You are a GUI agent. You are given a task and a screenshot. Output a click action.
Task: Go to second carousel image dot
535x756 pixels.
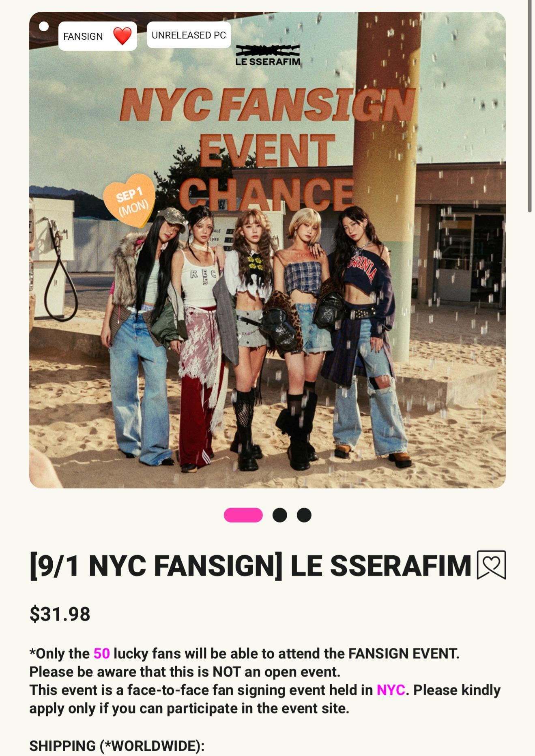280,515
